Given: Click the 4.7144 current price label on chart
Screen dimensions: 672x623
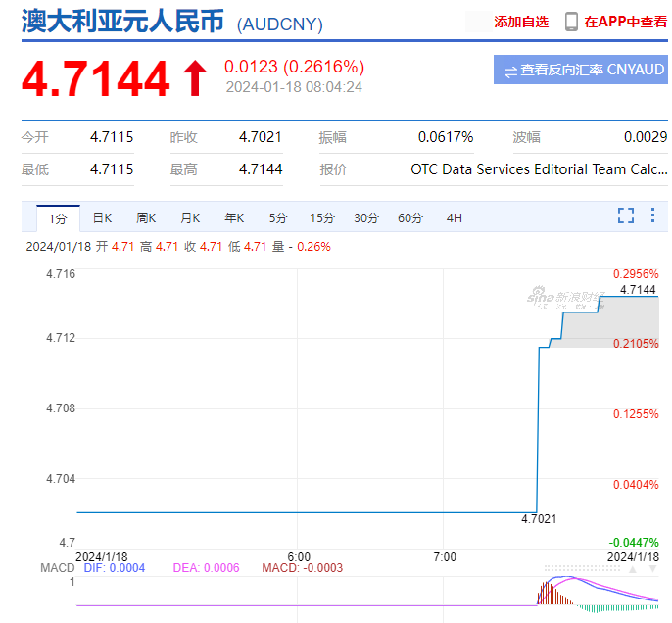Looking at the screenshot, I should click(x=637, y=289).
